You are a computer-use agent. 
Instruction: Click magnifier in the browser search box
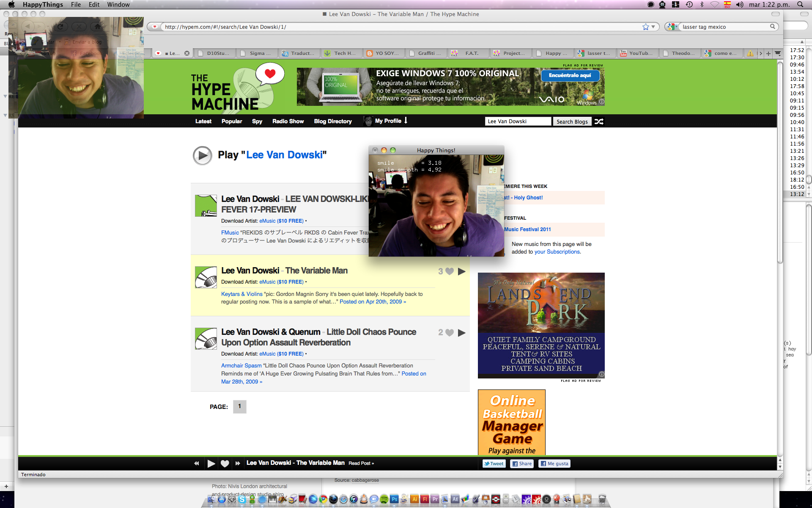pyautogui.click(x=772, y=27)
